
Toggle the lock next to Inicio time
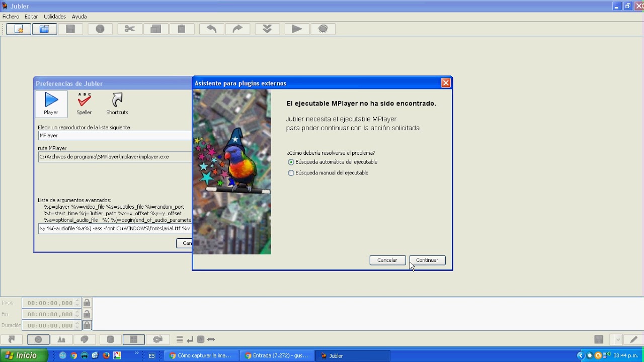[x=87, y=303]
